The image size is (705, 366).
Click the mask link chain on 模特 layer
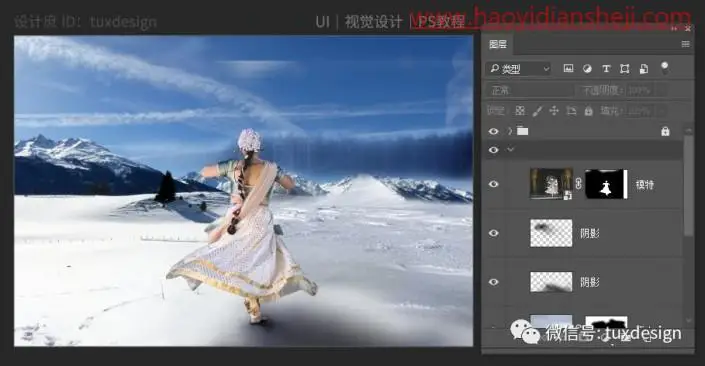tap(579, 184)
